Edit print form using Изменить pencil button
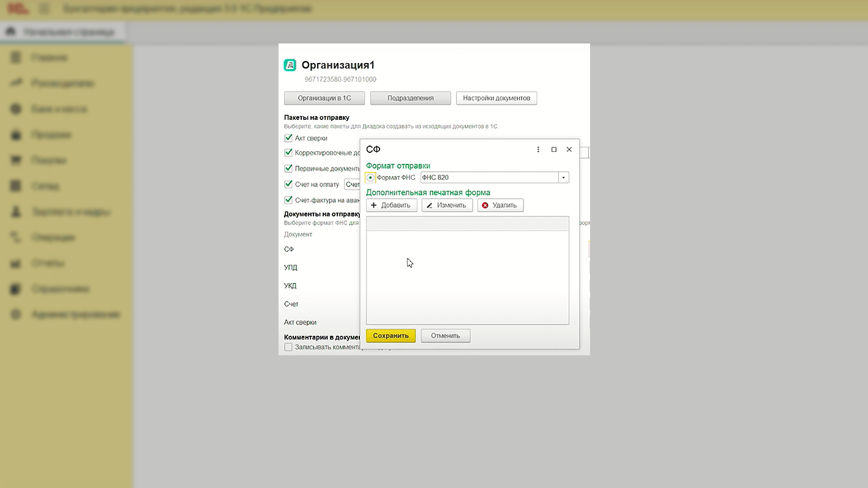 tap(447, 205)
